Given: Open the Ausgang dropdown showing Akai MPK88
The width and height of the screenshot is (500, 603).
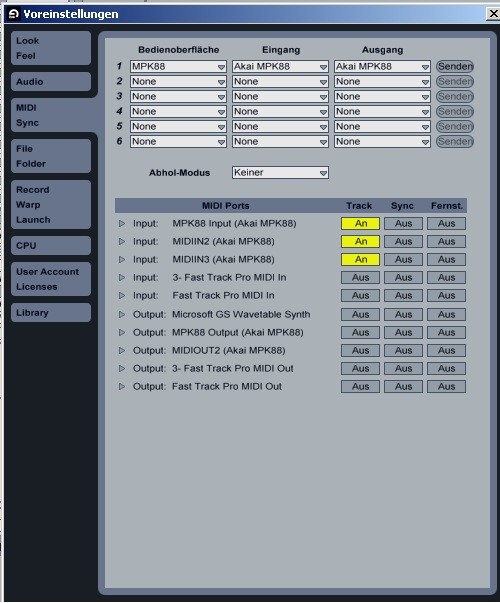Looking at the screenshot, I should pyautogui.click(x=382, y=67).
